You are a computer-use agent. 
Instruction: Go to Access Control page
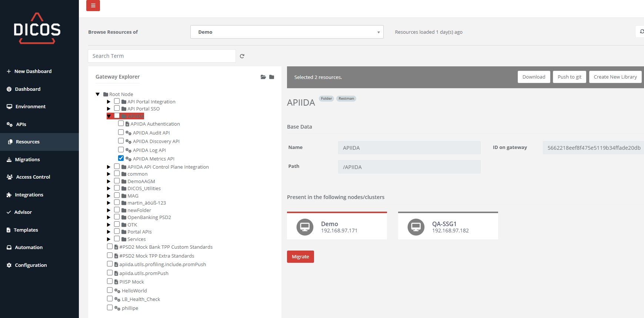pos(33,177)
